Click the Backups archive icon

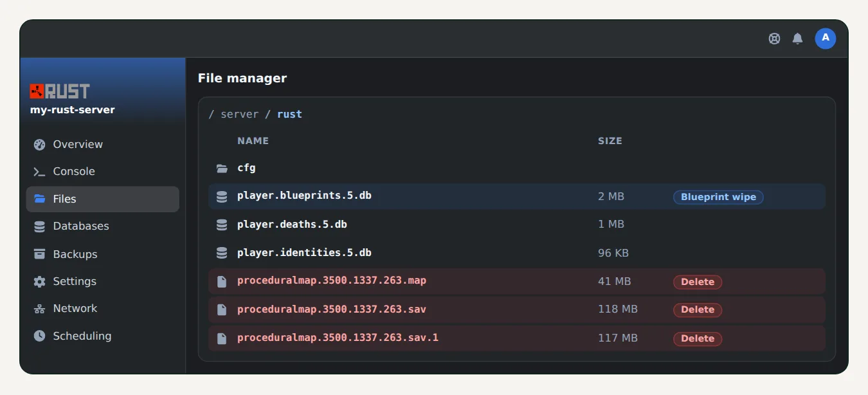40,254
